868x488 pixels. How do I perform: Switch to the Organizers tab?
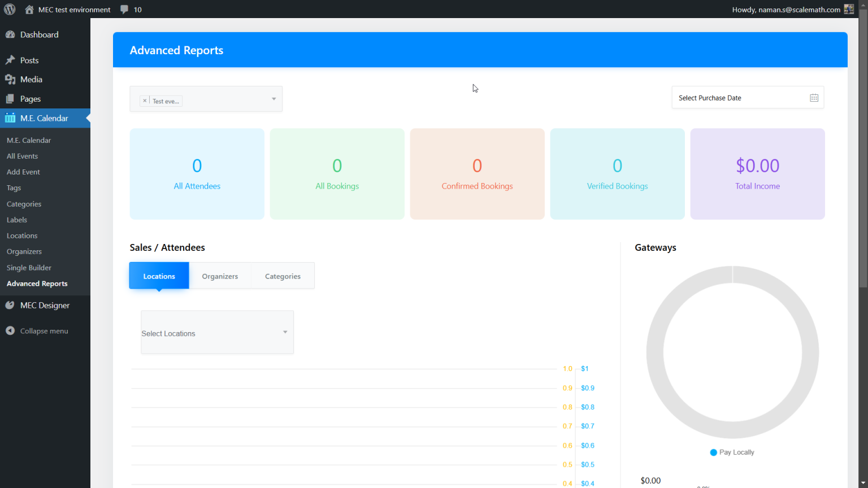pos(220,276)
